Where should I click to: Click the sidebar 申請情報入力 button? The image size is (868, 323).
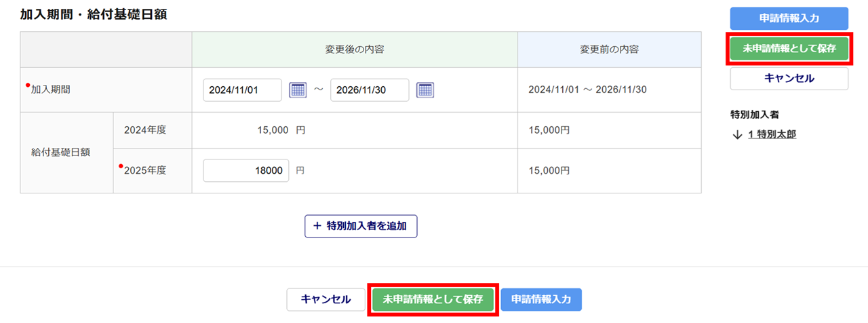point(789,18)
